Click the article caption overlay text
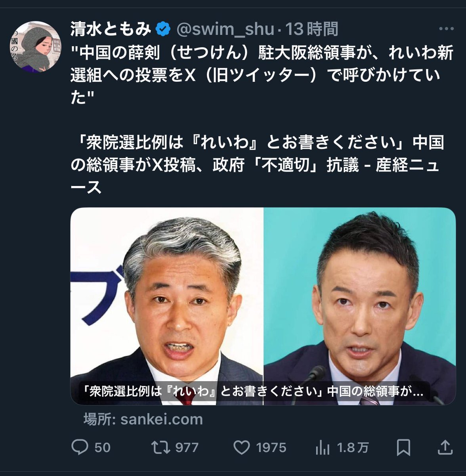 click(x=251, y=392)
